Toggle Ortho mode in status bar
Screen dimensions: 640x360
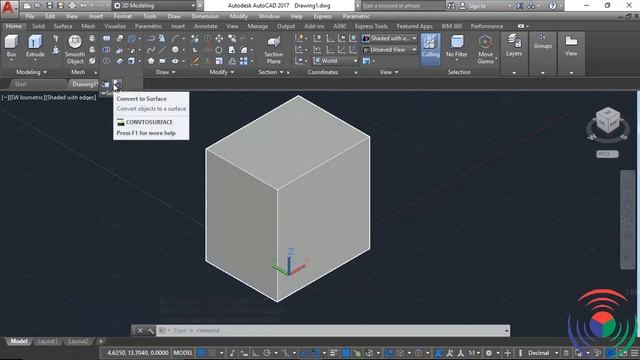(256, 353)
